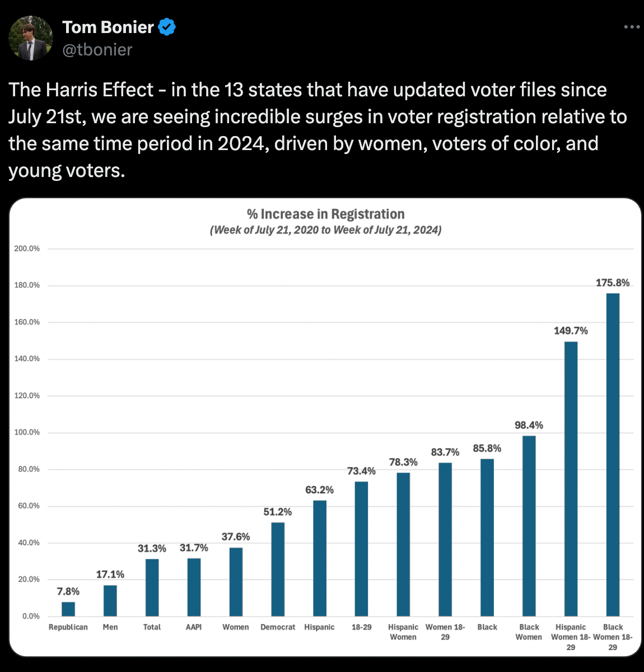
Task: Click Tom Bonier's profile avatar photo
Action: pyautogui.click(x=31, y=38)
